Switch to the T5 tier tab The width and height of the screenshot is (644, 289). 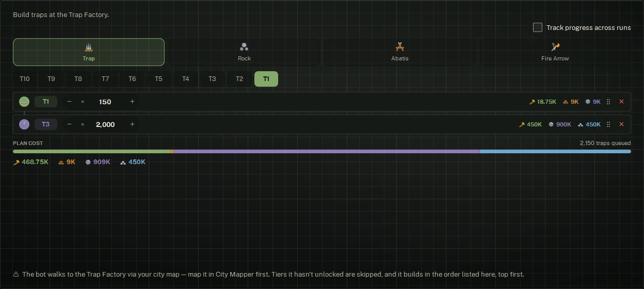(158, 79)
